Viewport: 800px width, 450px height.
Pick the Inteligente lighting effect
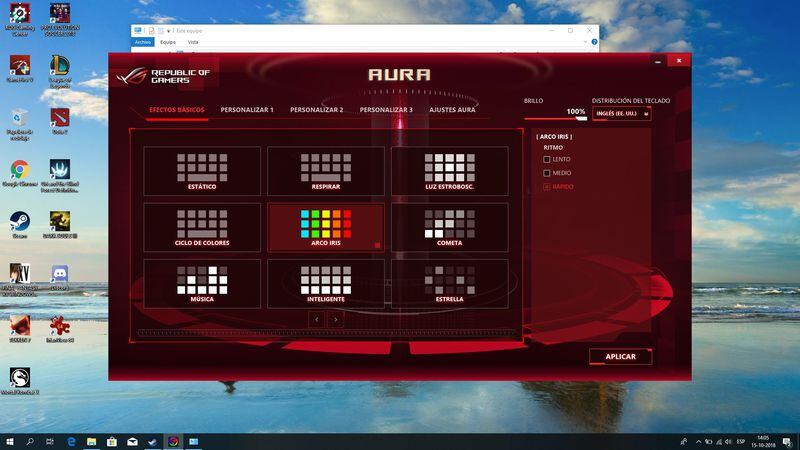(x=326, y=284)
